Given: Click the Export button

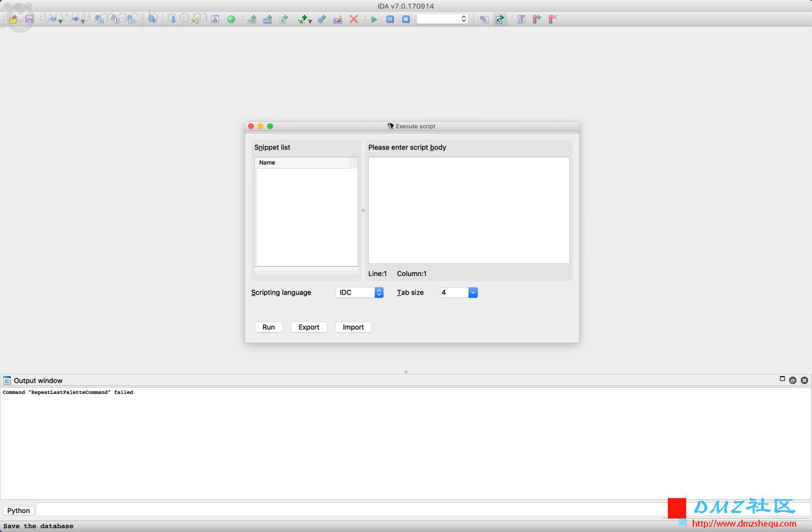Looking at the screenshot, I should tap(309, 327).
